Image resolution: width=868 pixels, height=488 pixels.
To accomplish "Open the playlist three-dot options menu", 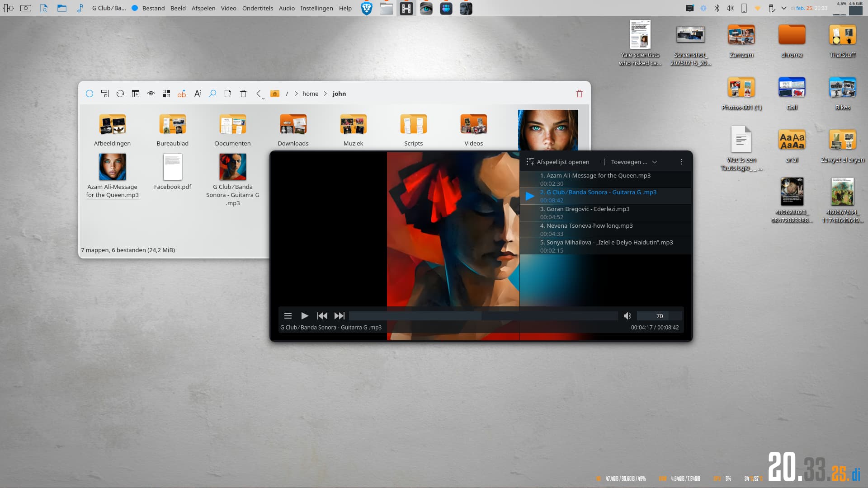I will (x=682, y=162).
